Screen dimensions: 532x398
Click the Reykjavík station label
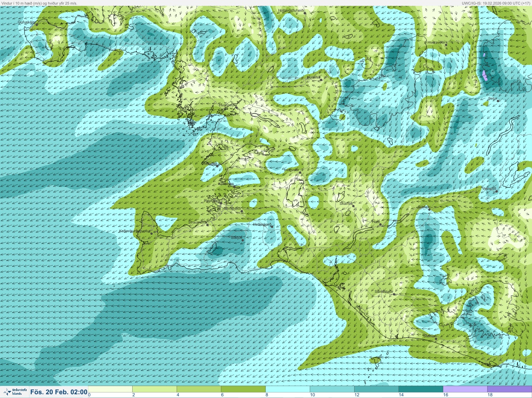click(212, 201)
